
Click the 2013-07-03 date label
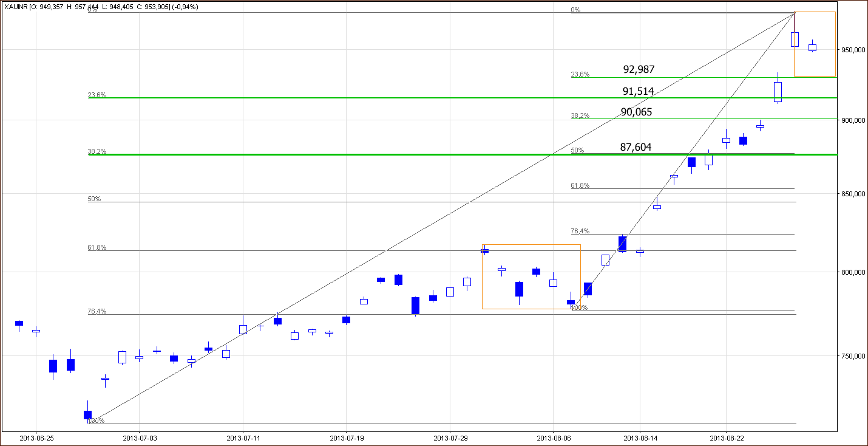coord(138,437)
